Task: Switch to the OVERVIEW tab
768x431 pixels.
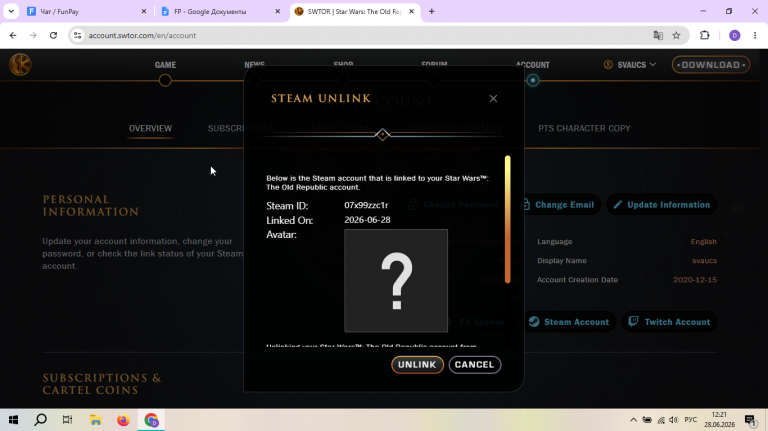Action: point(150,128)
